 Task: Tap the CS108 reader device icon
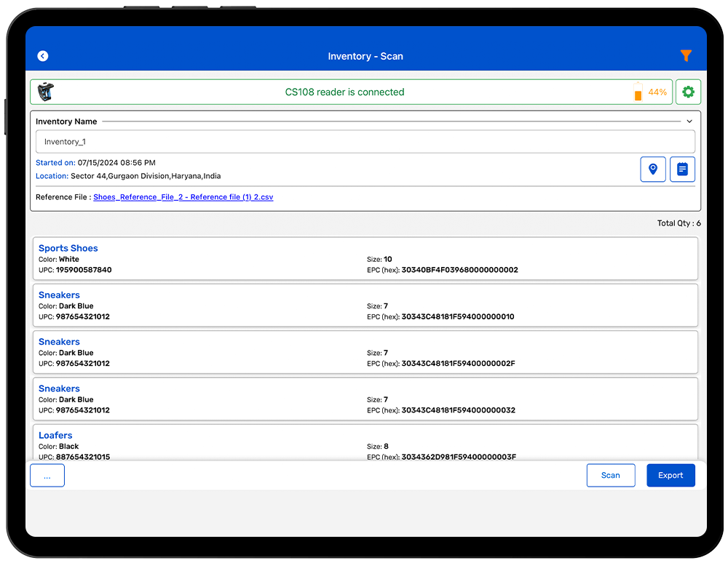pos(45,92)
